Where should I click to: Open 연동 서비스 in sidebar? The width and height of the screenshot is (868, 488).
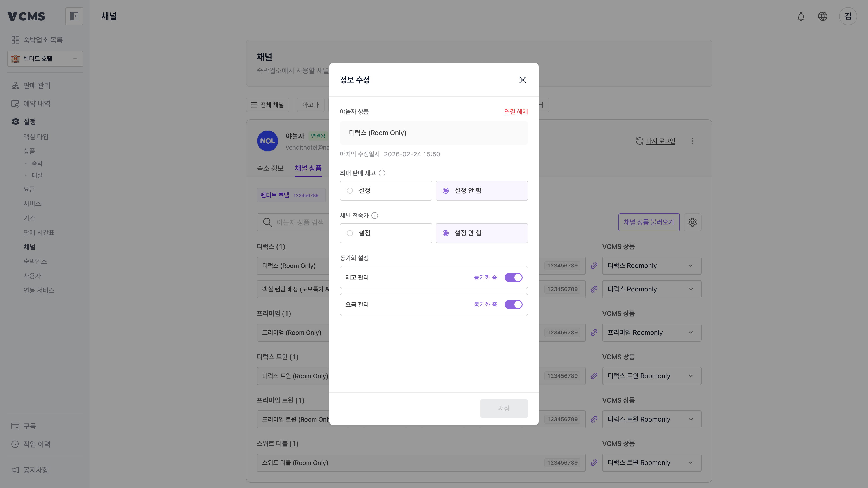pos(39,290)
